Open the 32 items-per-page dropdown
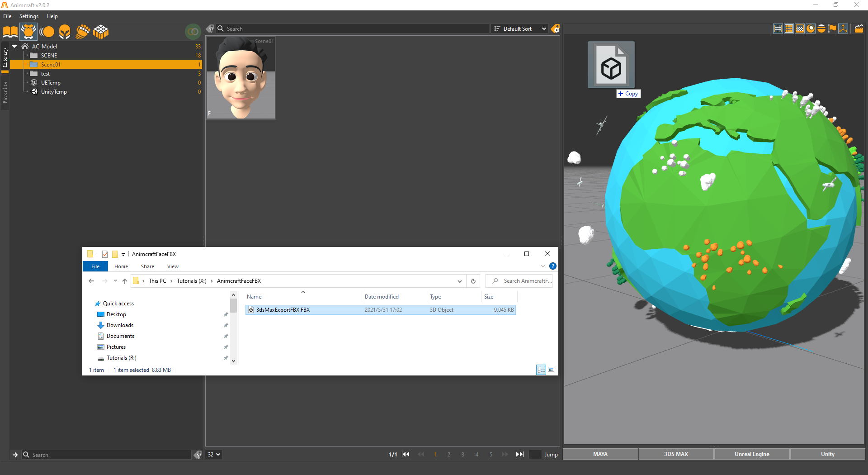Viewport: 868px width, 475px height. 214,455
